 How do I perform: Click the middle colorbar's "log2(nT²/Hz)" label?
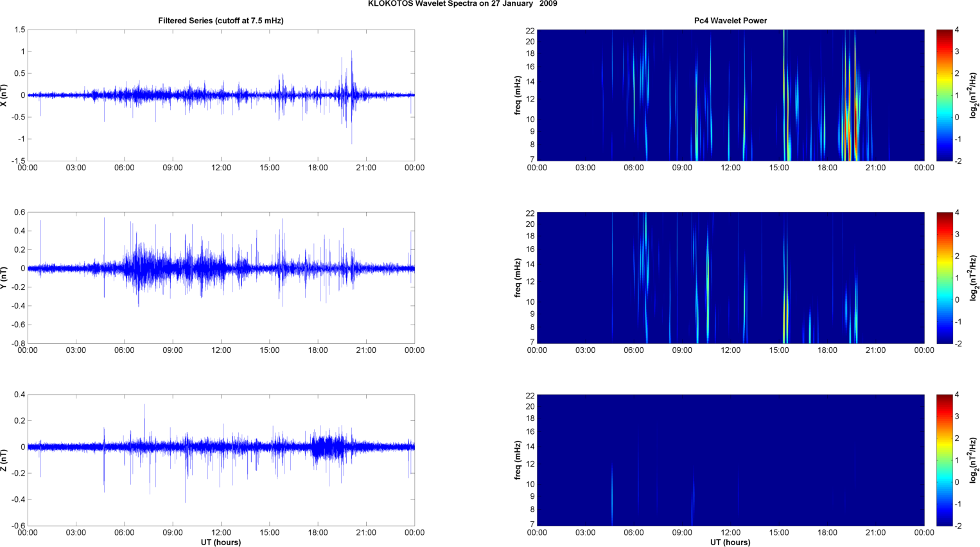(974, 278)
